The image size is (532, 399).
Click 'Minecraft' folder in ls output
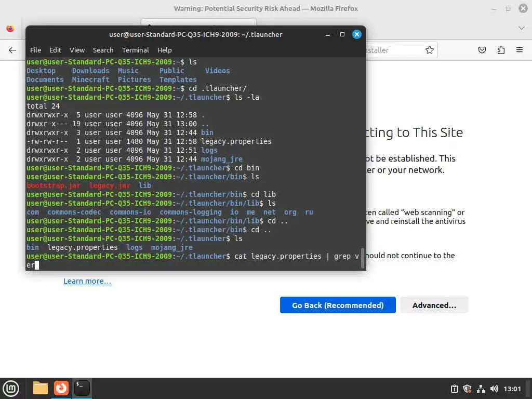pos(90,79)
